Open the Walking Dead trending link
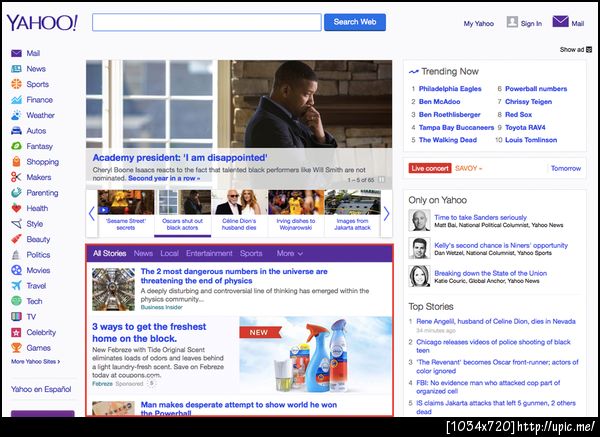The height and width of the screenshot is (437, 600). [x=448, y=140]
